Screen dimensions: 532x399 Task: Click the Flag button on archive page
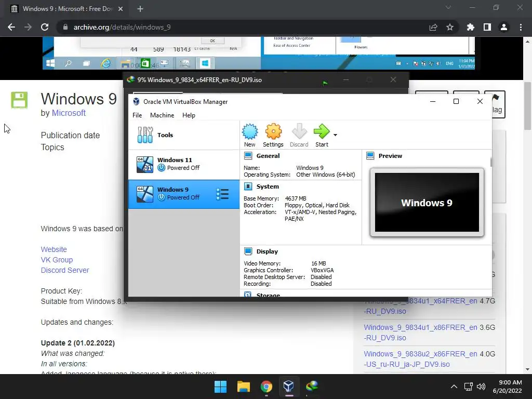497,104
